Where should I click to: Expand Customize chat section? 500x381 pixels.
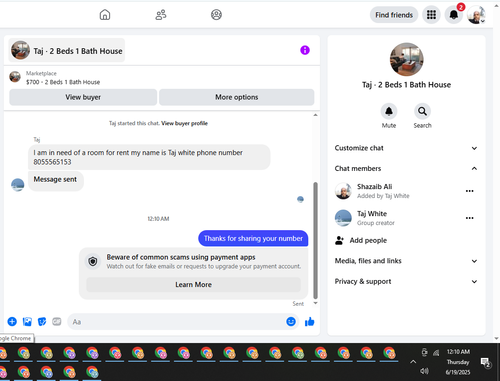pos(406,148)
